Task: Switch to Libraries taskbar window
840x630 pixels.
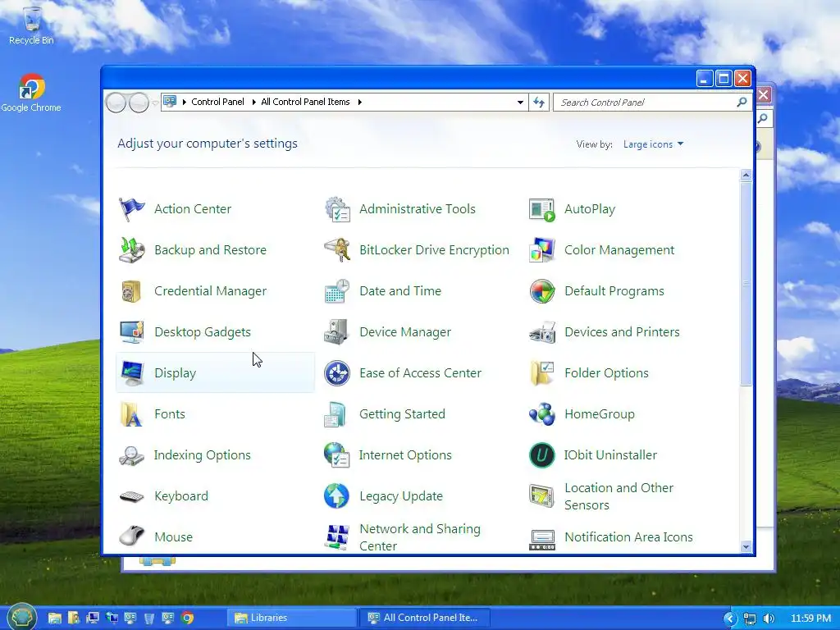Action: pos(293,618)
